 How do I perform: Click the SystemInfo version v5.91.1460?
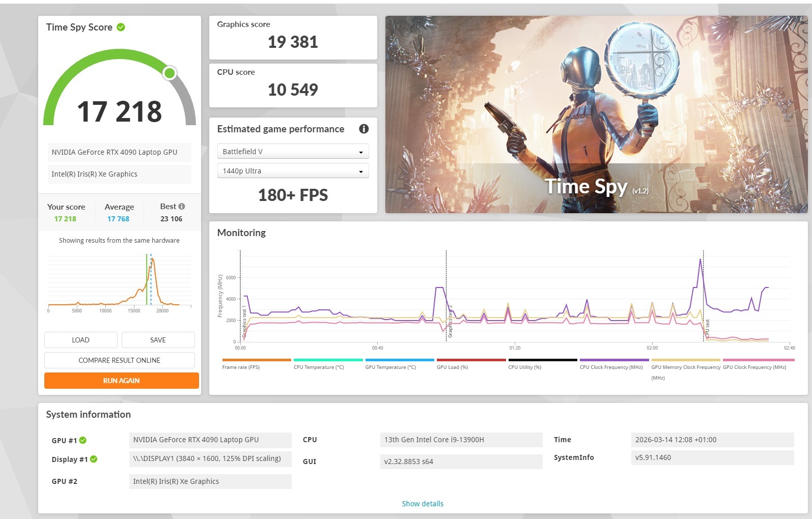pos(712,457)
